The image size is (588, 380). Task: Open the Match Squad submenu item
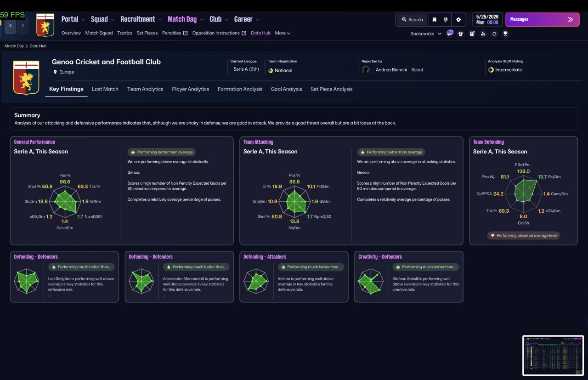(99, 33)
